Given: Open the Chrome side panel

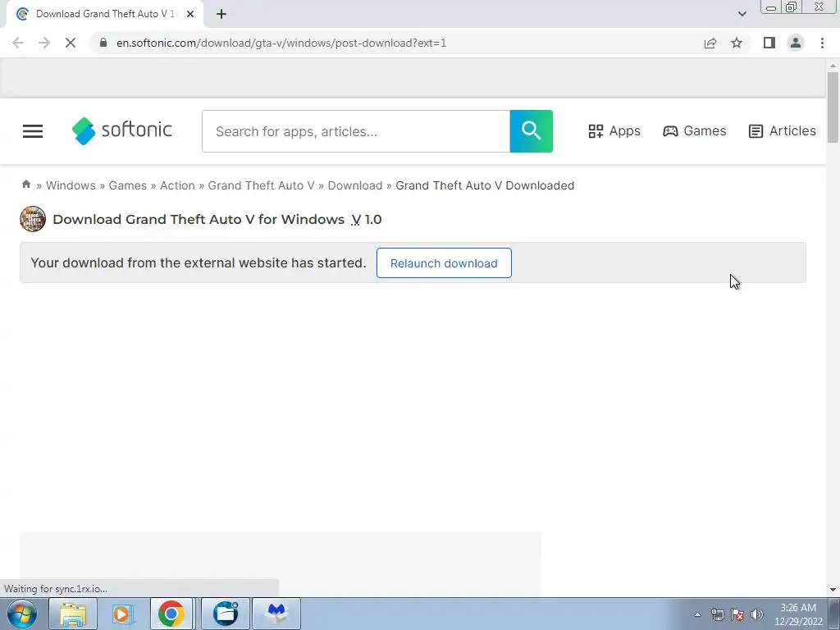Looking at the screenshot, I should (769, 43).
